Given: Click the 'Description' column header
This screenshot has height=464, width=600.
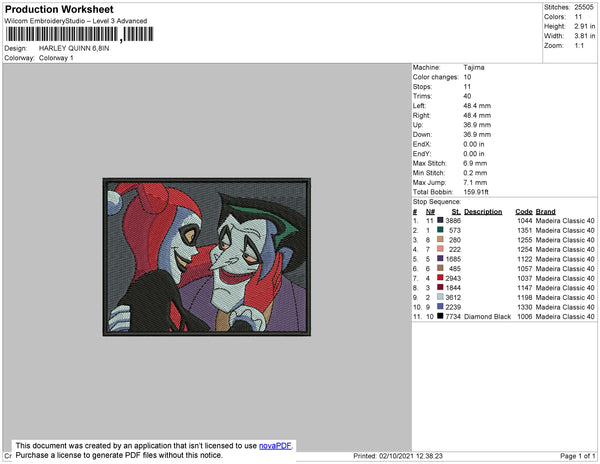Looking at the screenshot, I should 483,212.
